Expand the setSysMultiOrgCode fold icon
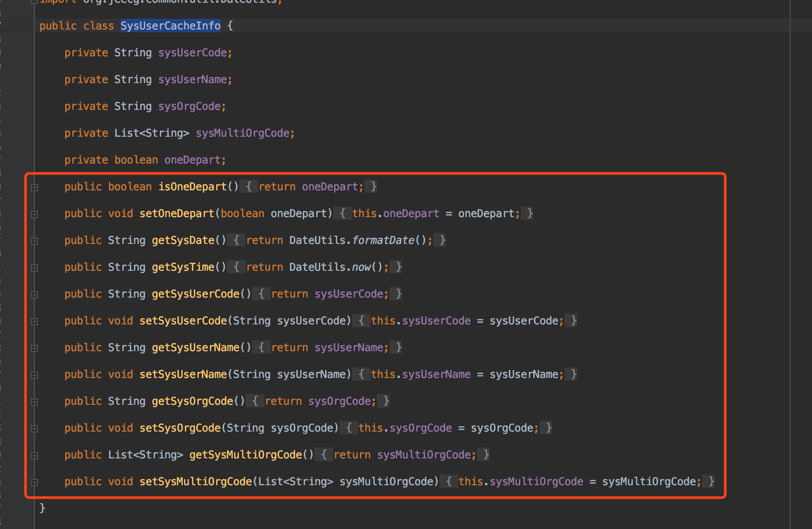812x529 pixels. (x=34, y=482)
